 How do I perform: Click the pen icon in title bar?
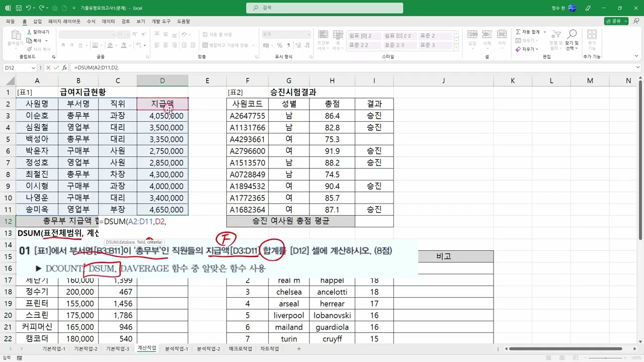(588, 8)
